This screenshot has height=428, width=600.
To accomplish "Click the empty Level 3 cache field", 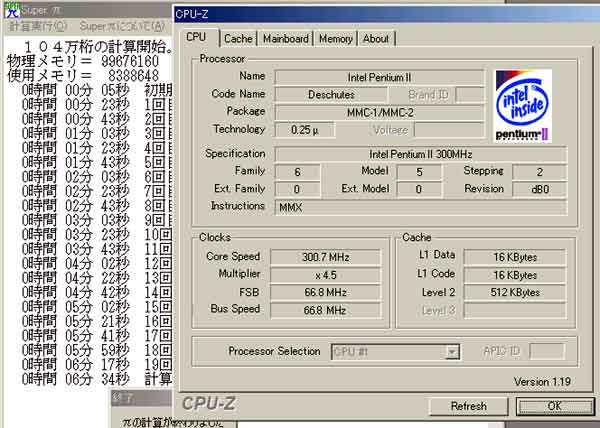I will pos(515,310).
